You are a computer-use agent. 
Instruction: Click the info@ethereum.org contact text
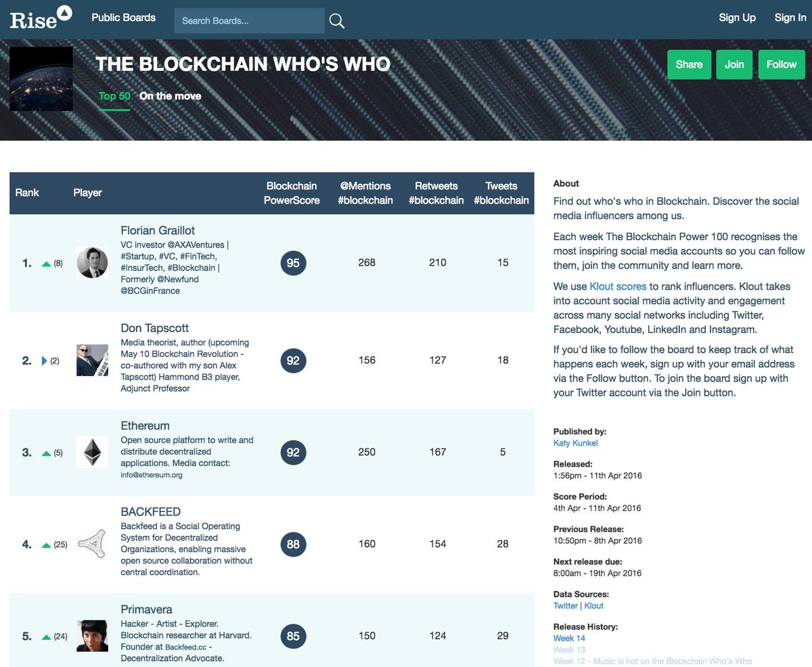point(152,475)
